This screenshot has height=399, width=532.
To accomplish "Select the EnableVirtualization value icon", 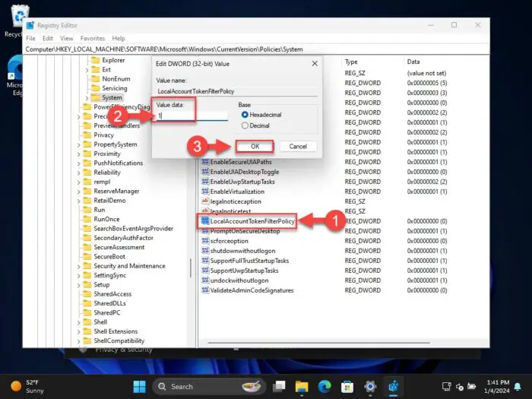I will pos(205,192).
